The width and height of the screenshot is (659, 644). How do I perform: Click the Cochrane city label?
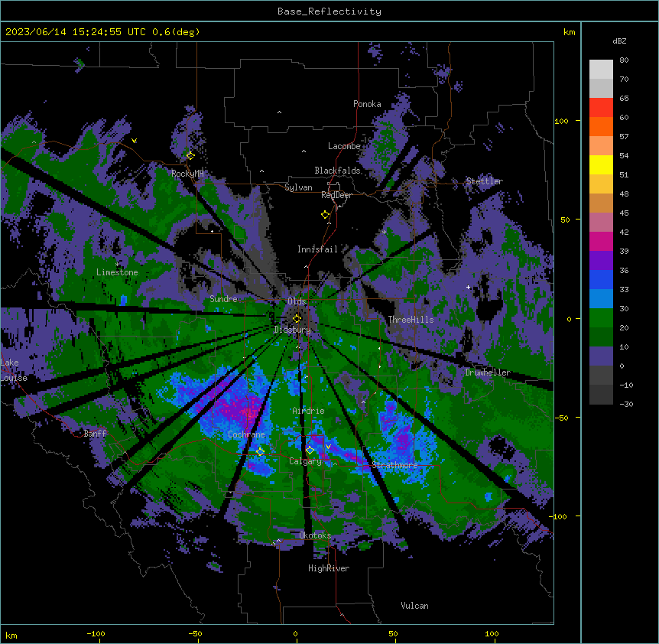click(246, 434)
